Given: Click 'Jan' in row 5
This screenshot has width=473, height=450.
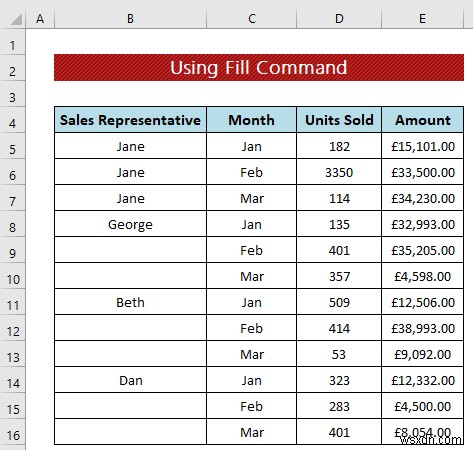Looking at the screenshot, I should [x=252, y=146].
